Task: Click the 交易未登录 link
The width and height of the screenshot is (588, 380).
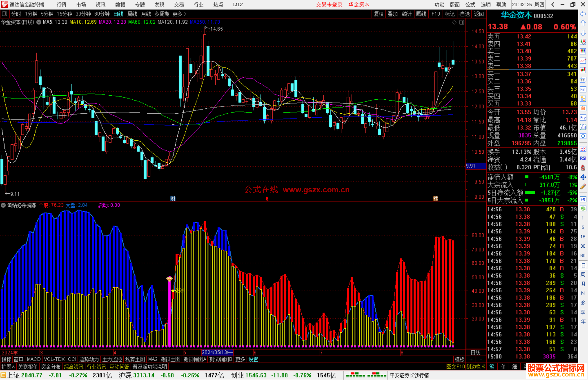Action: point(329,5)
